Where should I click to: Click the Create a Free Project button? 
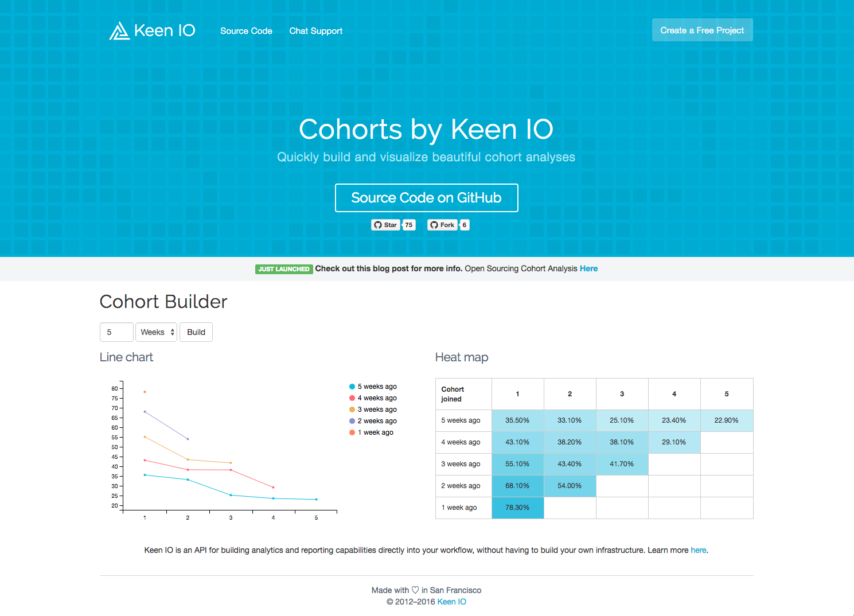(702, 30)
